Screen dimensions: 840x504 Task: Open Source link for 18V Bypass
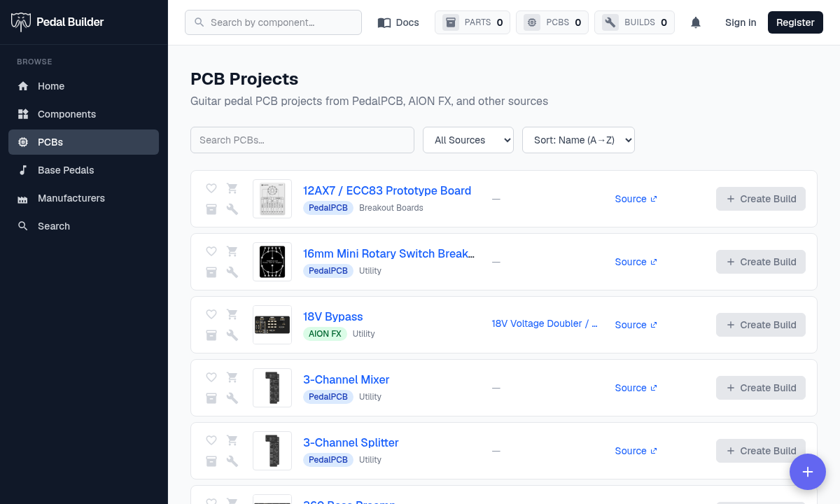[636, 325]
